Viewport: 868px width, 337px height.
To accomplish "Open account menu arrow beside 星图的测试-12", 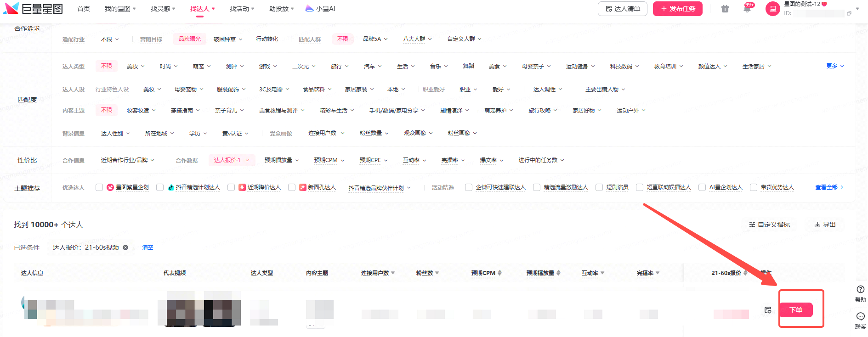I will coord(857,9).
